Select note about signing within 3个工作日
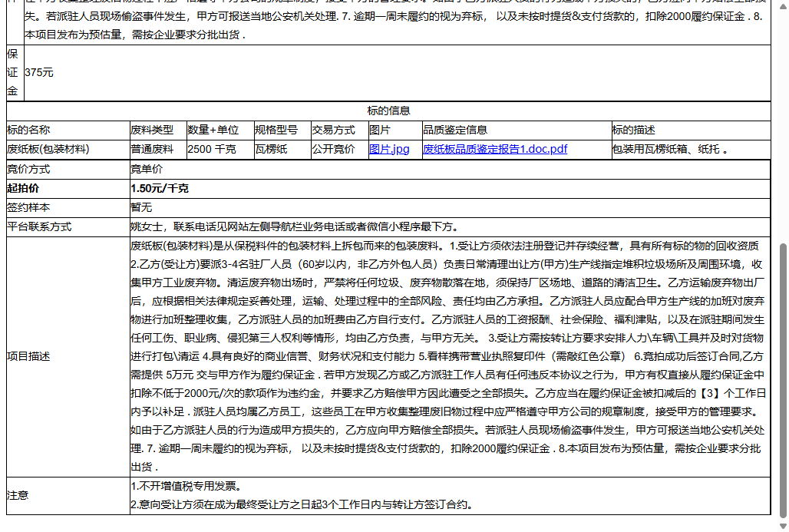Screen dimensions: 789x532 click(303, 505)
